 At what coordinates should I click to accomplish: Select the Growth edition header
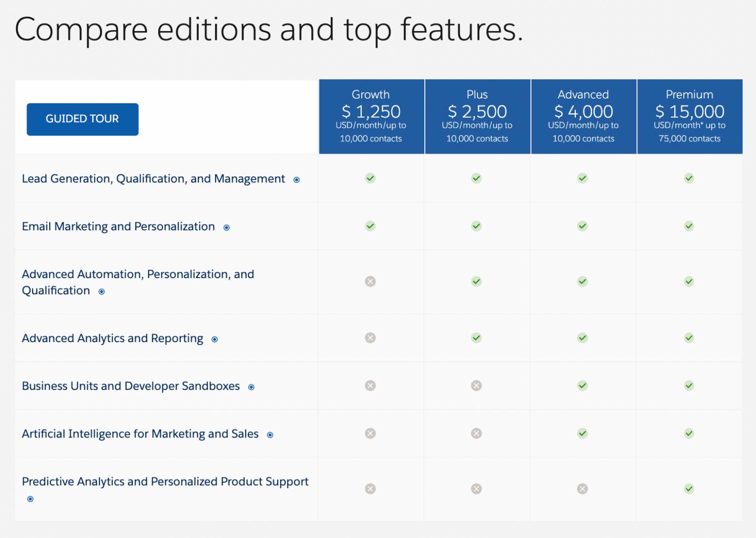[372, 117]
